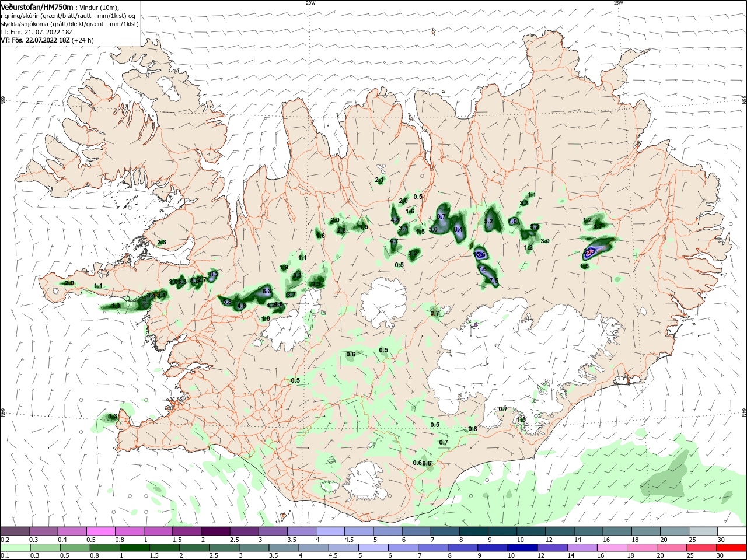
Task: Click the 6.3 value in the western rain band
Action: point(267,290)
